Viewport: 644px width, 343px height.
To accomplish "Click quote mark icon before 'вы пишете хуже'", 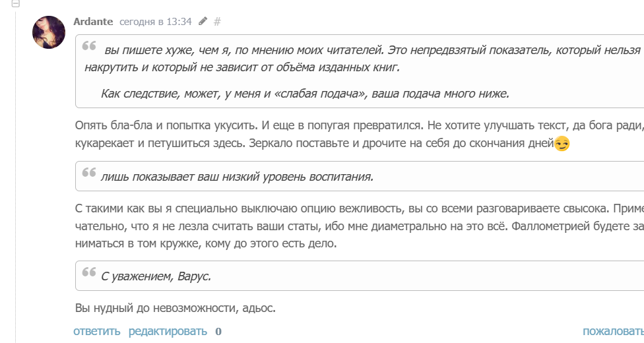I will click(x=89, y=47).
